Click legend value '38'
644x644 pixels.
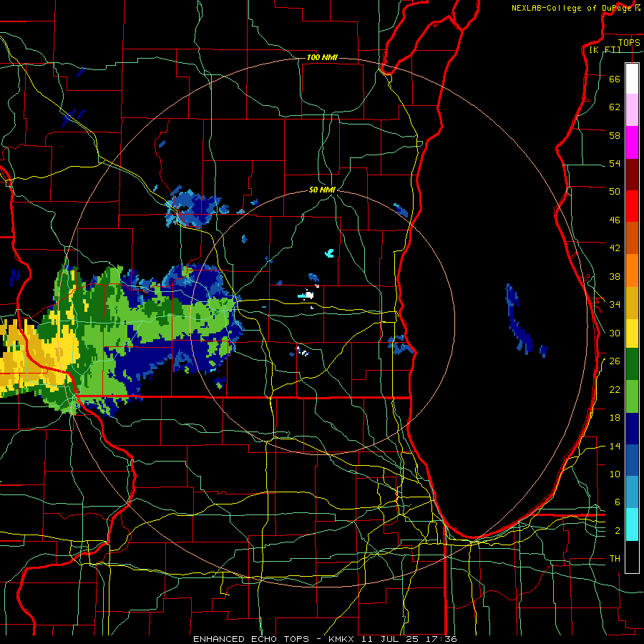click(615, 276)
